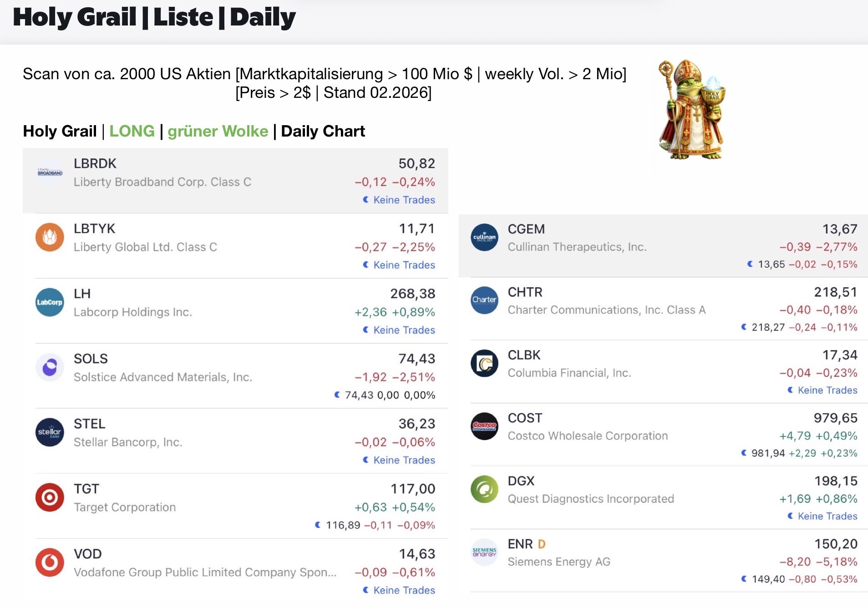Click 'Keine Trades' under Columbia Financial
The width and height of the screenshot is (868, 609).
827,390
